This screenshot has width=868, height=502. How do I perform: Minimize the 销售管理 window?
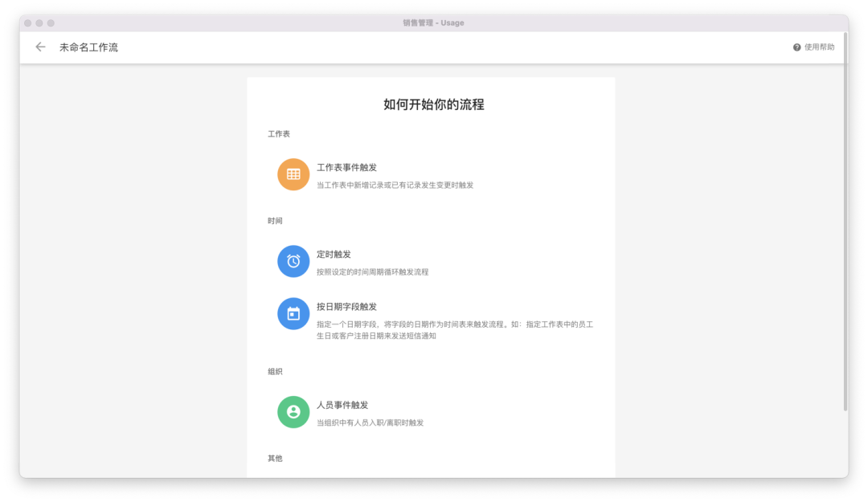click(39, 23)
